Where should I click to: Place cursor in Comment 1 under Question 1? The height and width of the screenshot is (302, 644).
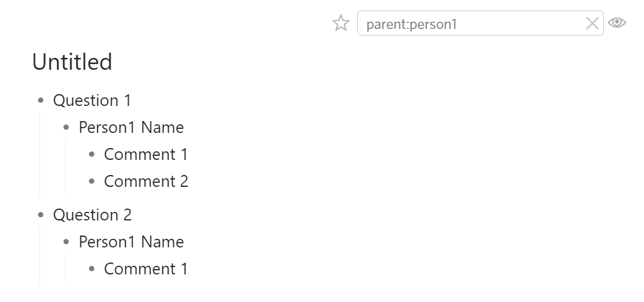tap(146, 155)
